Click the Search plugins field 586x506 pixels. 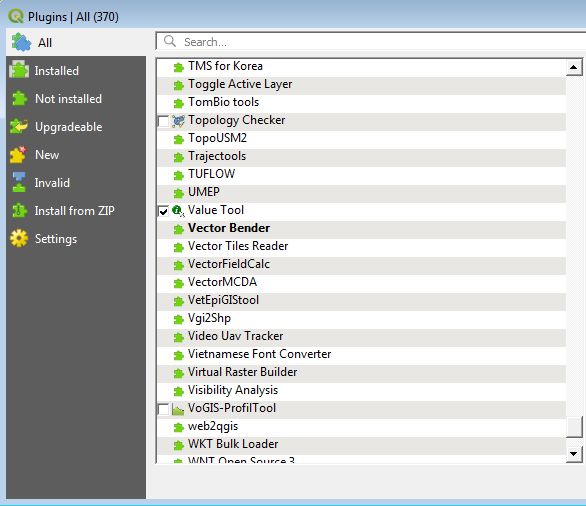[371, 41]
